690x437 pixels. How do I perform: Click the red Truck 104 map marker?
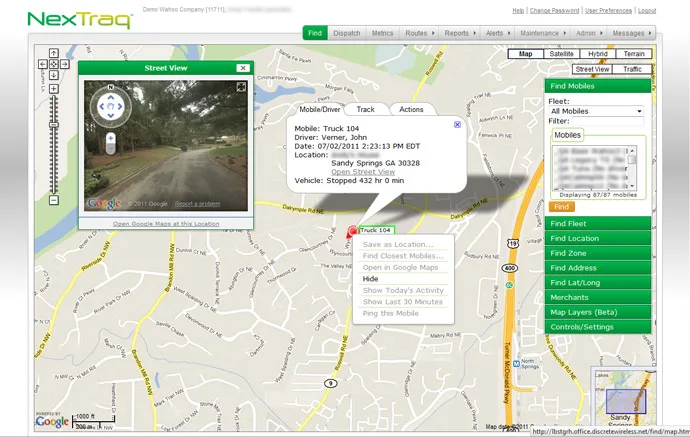[x=352, y=231]
